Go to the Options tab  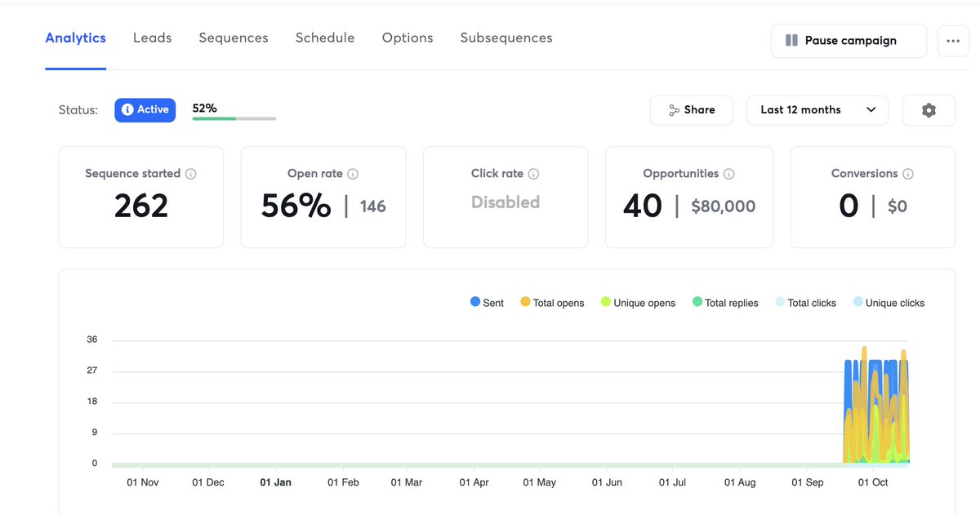408,38
